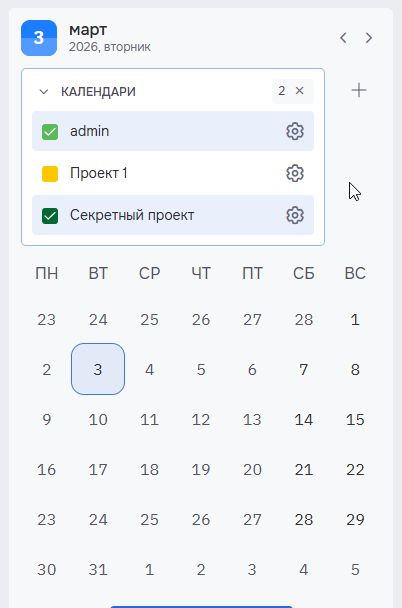Click the КАЛЕНДАРИ header label
The height and width of the screenshot is (608, 402).
point(98,92)
